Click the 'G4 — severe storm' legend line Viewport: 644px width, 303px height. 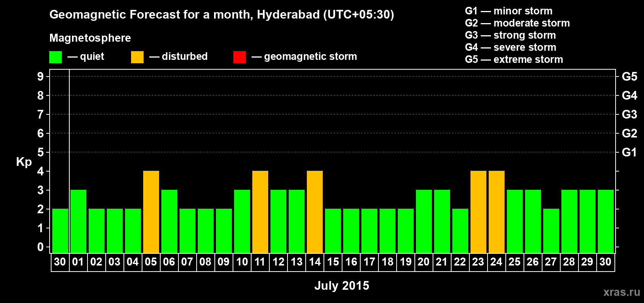pyautogui.click(x=511, y=47)
